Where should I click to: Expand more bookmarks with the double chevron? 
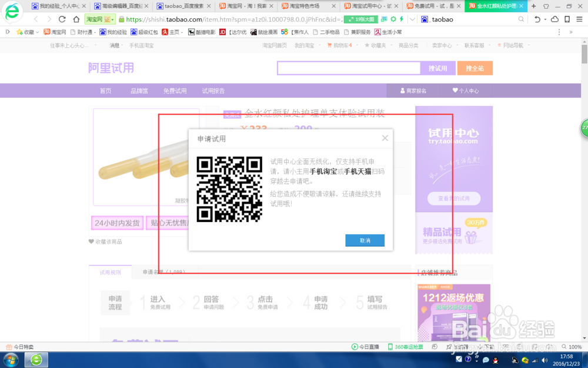click(571, 32)
